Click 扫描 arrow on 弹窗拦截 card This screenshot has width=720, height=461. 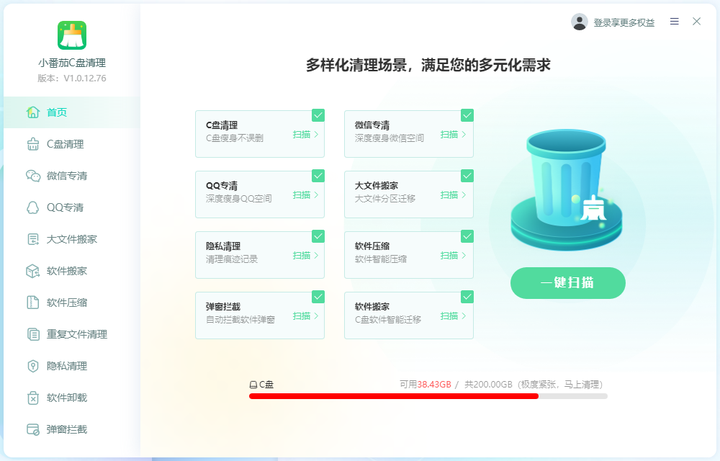305,316
